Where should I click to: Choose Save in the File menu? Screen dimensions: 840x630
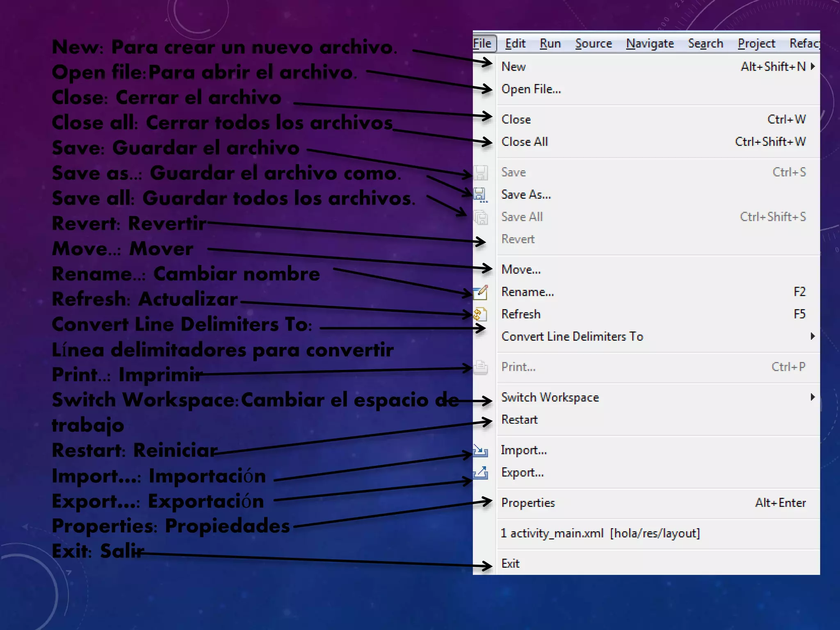(658, 172)
